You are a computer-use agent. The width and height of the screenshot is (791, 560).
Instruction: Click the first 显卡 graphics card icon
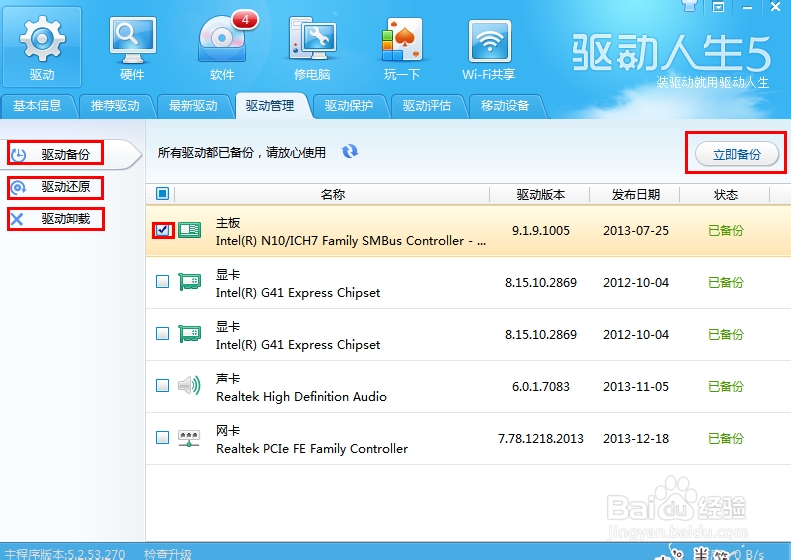(x=190, y=282)
